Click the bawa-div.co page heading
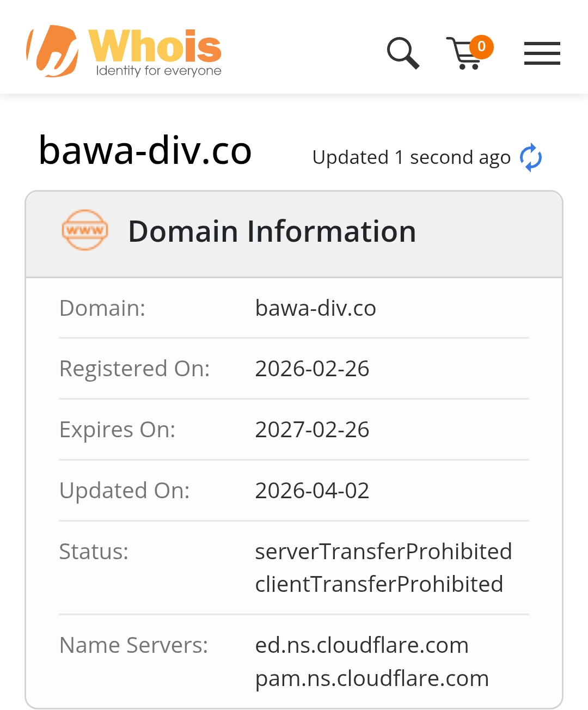The height and width of the screenshot is (710, 588). (145, 151)
